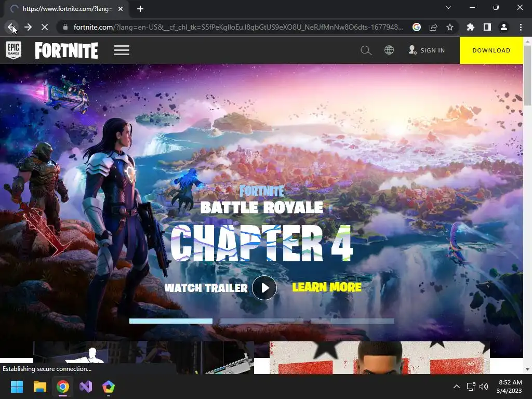Open tab search chevron dropdown
The height and width of the screenshot is (399, 532).
(x=448, y=7)
